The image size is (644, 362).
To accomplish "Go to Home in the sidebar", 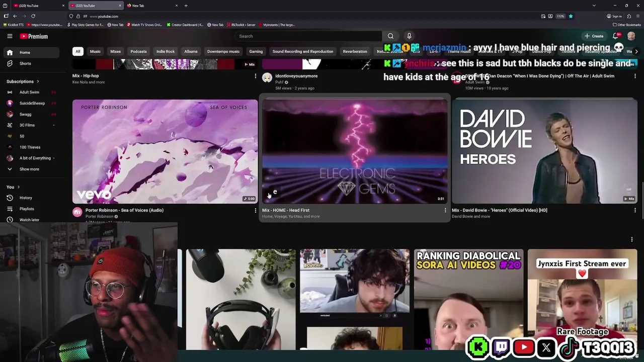I will [32, 52].
